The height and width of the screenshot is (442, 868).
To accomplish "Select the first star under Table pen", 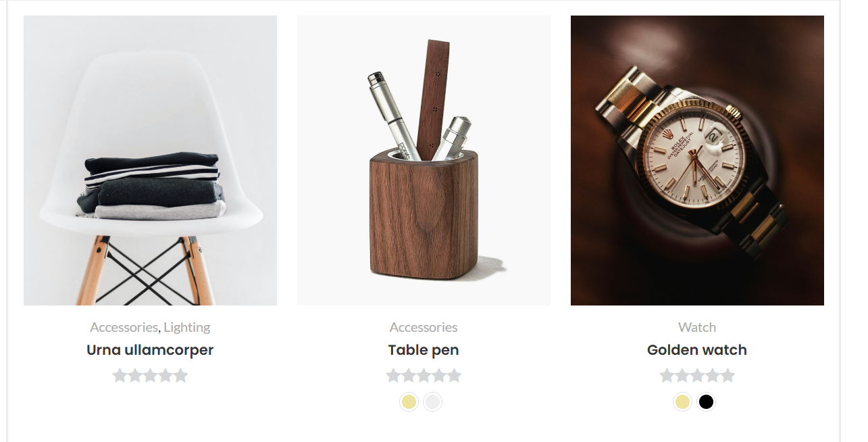I will pos(394,376).
